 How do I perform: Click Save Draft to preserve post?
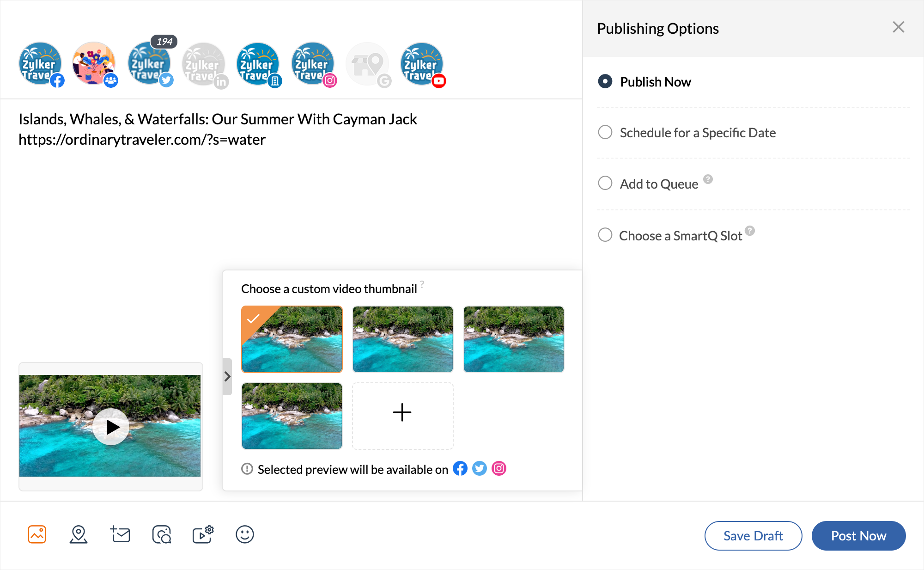coord(753,535)
